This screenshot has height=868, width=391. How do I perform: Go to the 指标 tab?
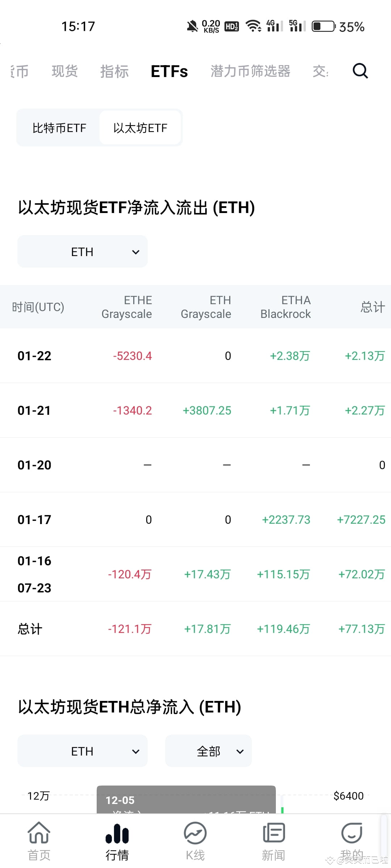pyautogui.click(x=114, y=71)
